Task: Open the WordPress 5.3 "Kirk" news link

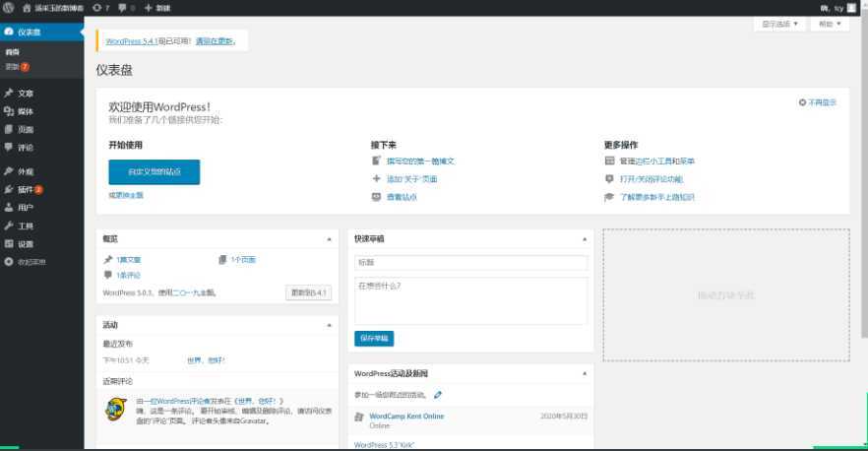Action: (x=384, y=445)
